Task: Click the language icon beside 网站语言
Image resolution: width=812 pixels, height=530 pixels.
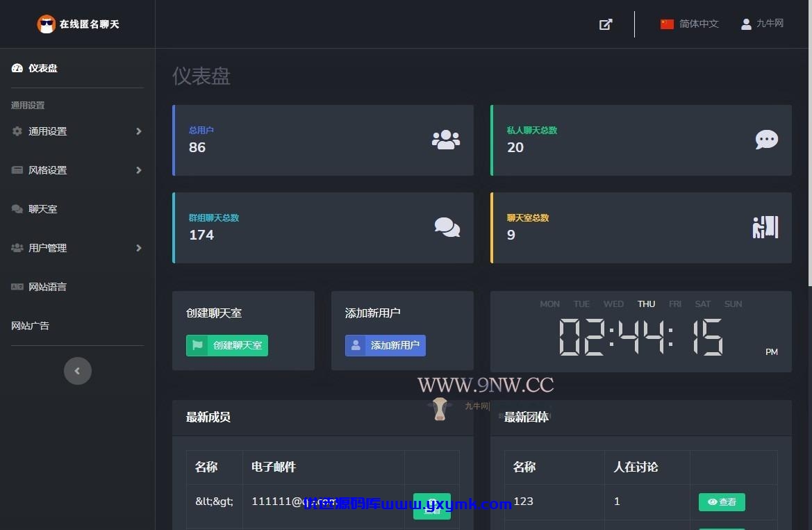Action: 17,286
